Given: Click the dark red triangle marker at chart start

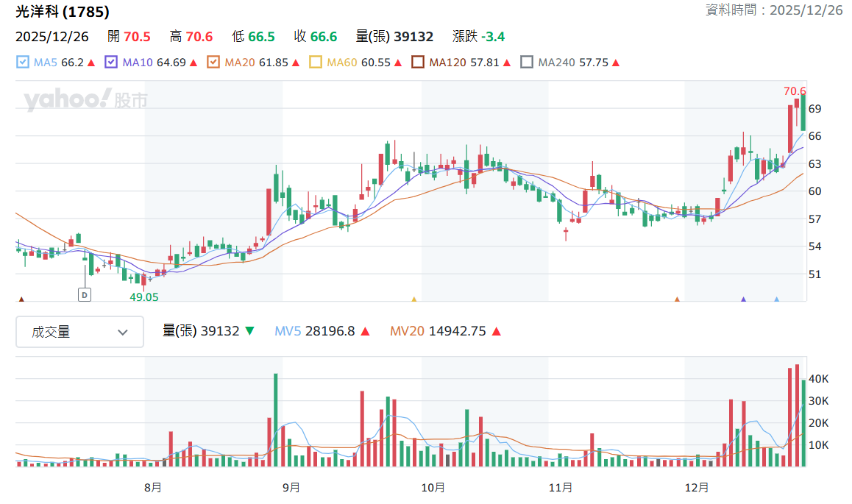Looking at the screenshot, I should 22,299.
